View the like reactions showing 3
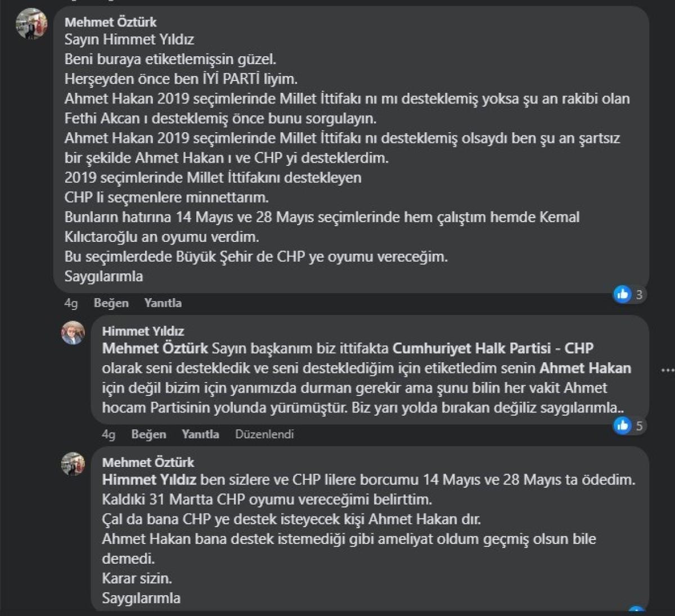Image resolution: width=675 pixels, height=616 pixels. [629, 294]
